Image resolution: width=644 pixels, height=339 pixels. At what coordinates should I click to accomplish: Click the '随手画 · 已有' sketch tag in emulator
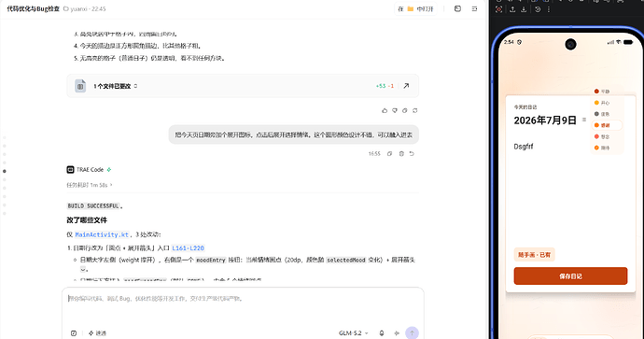(534, 255)
